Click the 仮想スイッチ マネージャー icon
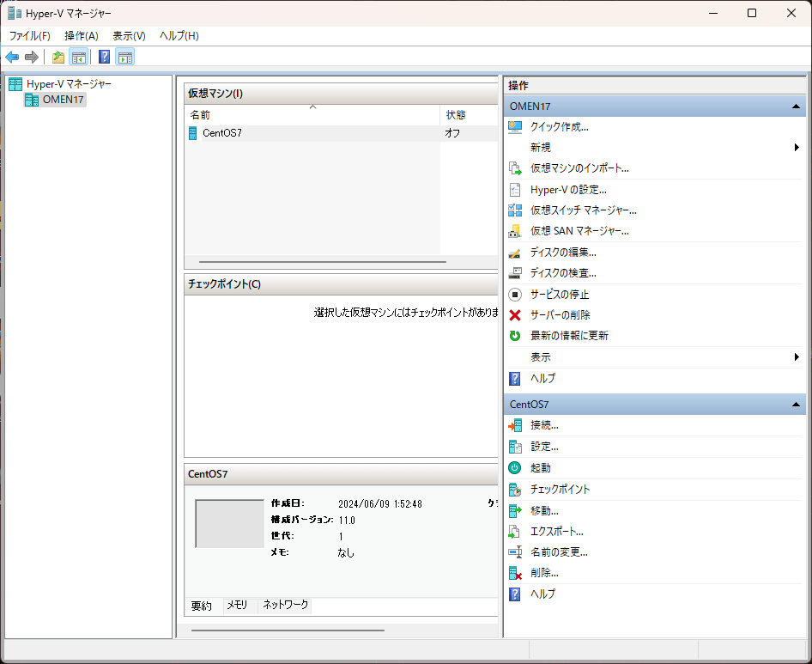The height and width of the screenshot is (664, 812). 515,210
